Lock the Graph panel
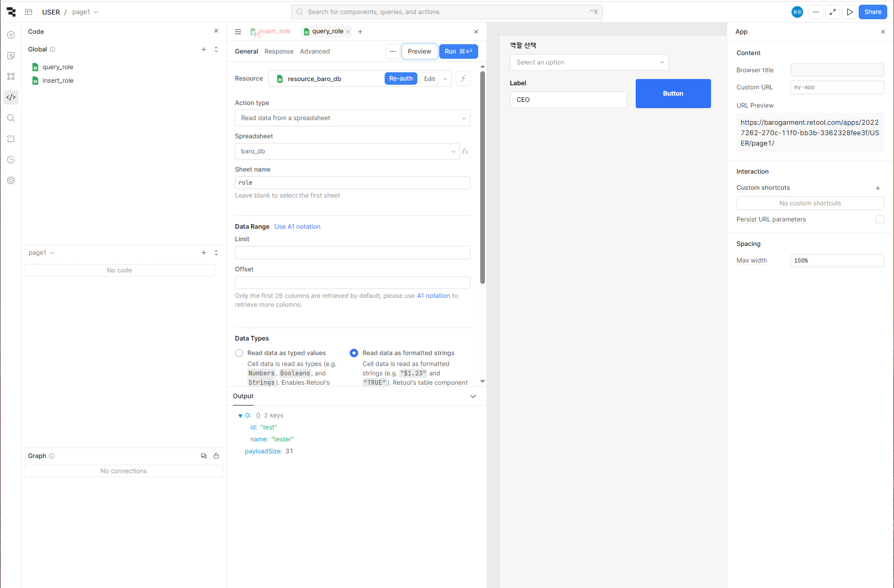This screenshot has width=894, height=588. pyautogui.click(x=216, y=456)
